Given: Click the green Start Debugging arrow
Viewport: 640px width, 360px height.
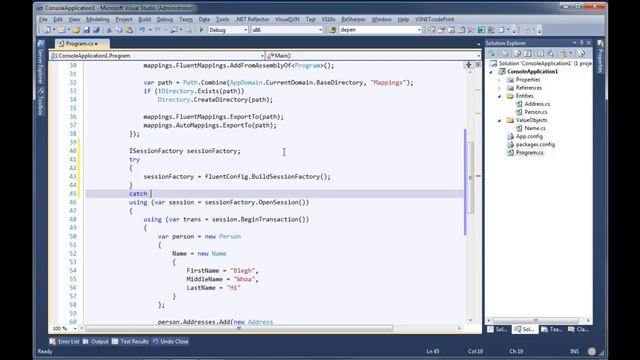Looking at the screenshot, I should click(201, 30).
